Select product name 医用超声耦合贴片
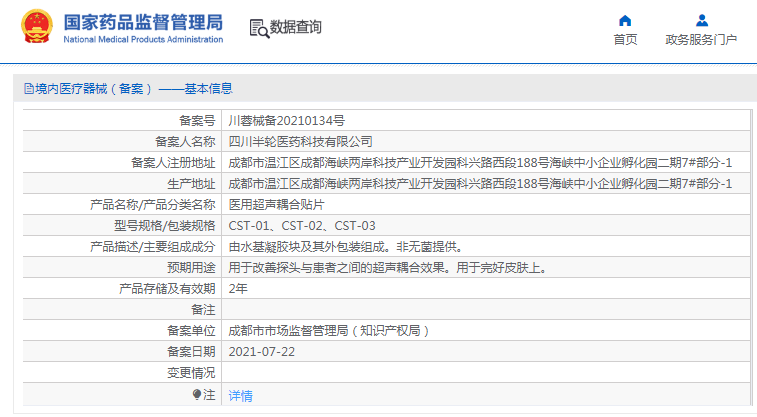Viewport: 757px width, 417px height. (x=276, y=205)
